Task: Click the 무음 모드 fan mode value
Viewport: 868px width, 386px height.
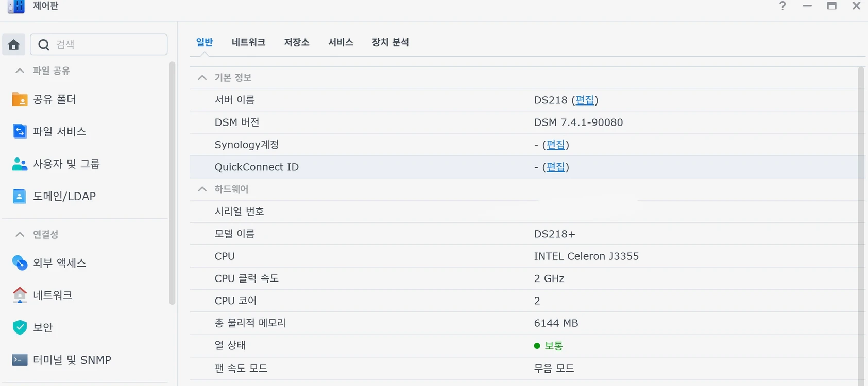Action: coord(554,368)
